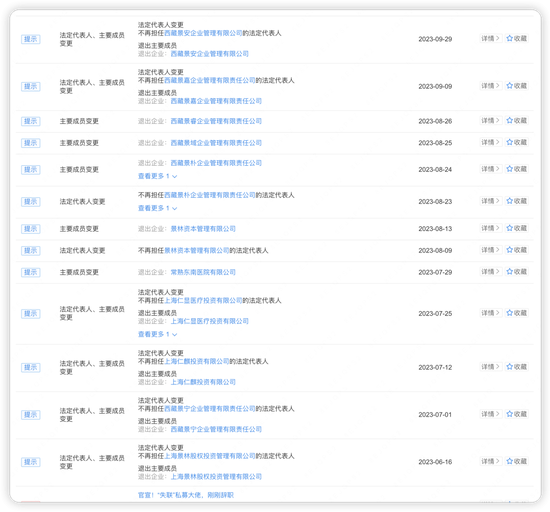
Task: Click the 提示 label in the 2023-08-24 row
Action: click(31, 169)
